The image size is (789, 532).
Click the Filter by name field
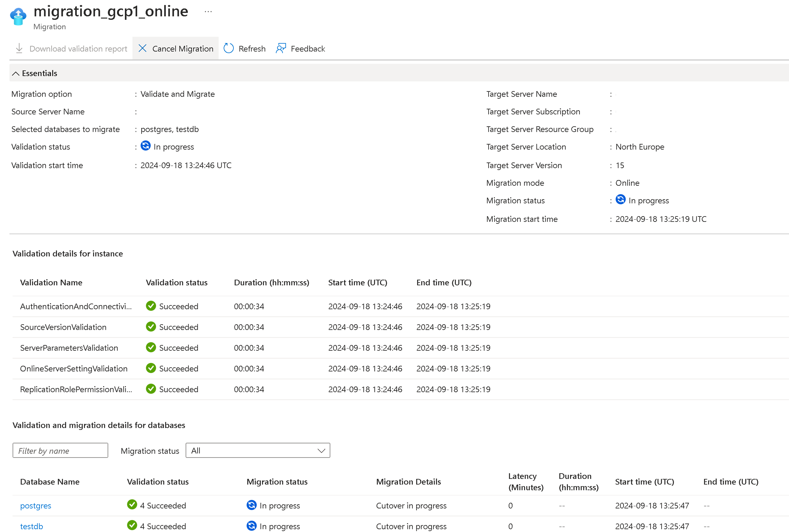(60, 451)
